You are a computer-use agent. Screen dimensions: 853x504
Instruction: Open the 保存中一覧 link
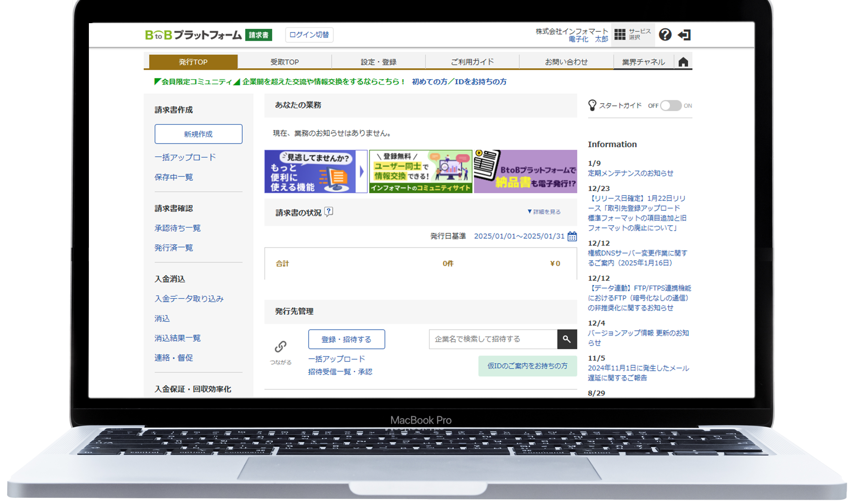tap(173, 177)
